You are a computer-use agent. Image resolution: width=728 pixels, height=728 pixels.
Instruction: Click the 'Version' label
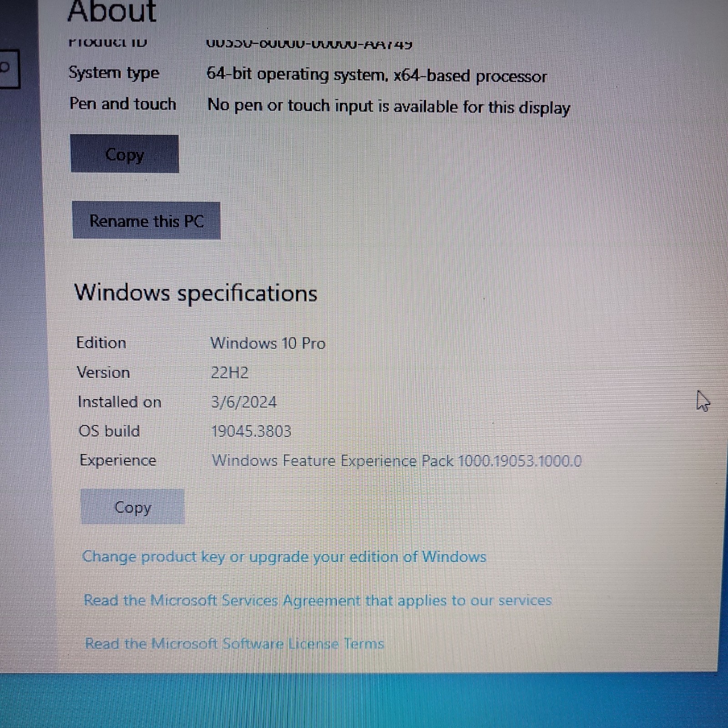[104, 372]
